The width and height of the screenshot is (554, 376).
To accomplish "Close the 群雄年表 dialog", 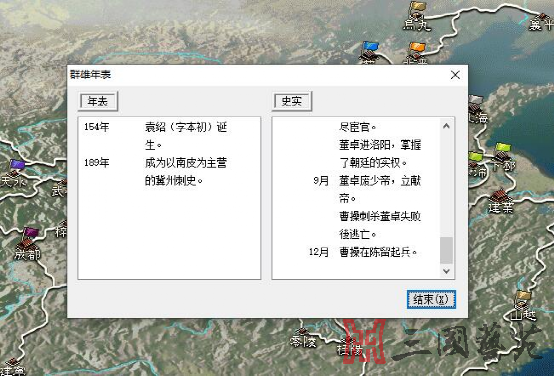I will coord(455,75).
